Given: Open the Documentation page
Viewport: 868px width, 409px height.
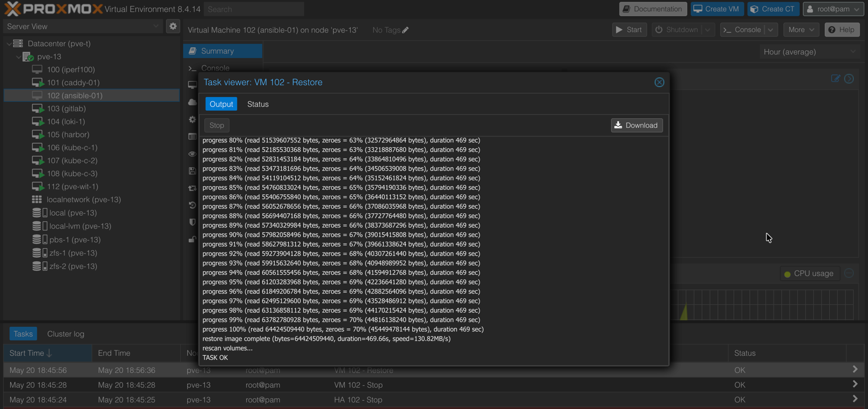Looking at the screenshot, I should click(x=653, y=9).
